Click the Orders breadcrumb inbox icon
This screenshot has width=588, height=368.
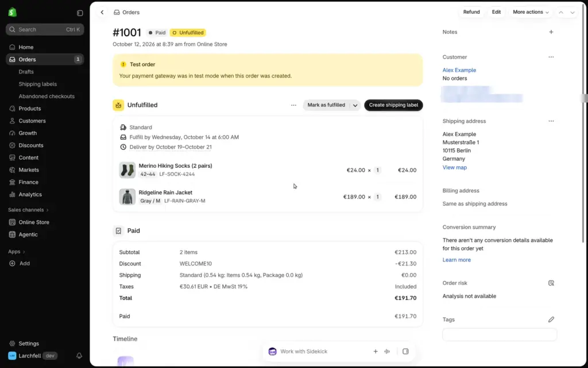pyautogui.click(x=117, y=13)
